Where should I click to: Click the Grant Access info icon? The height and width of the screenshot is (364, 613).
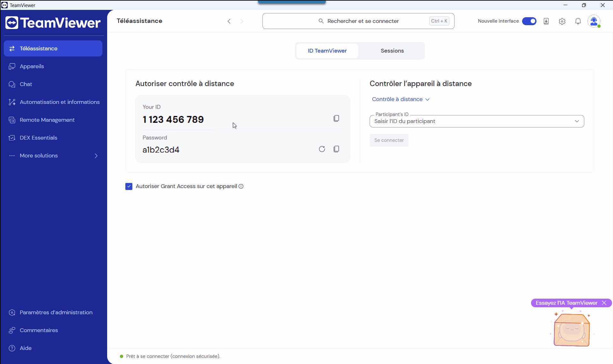point(241,186)
